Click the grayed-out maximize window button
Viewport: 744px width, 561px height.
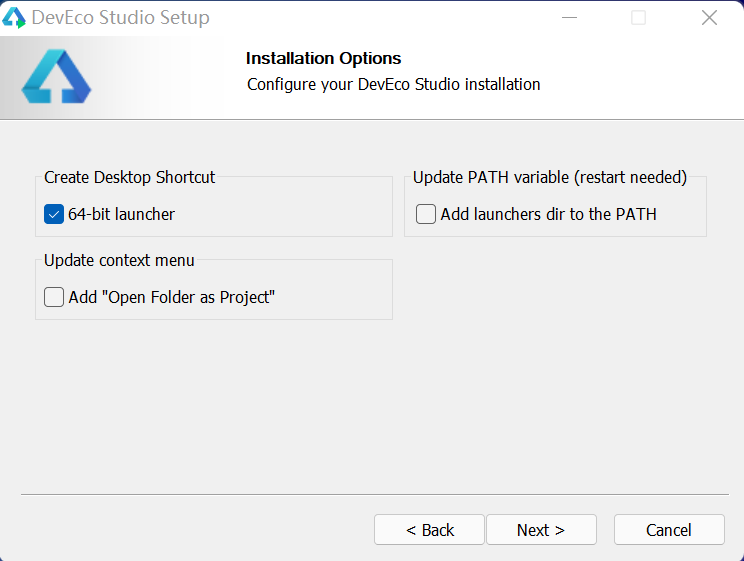(638, 18)
